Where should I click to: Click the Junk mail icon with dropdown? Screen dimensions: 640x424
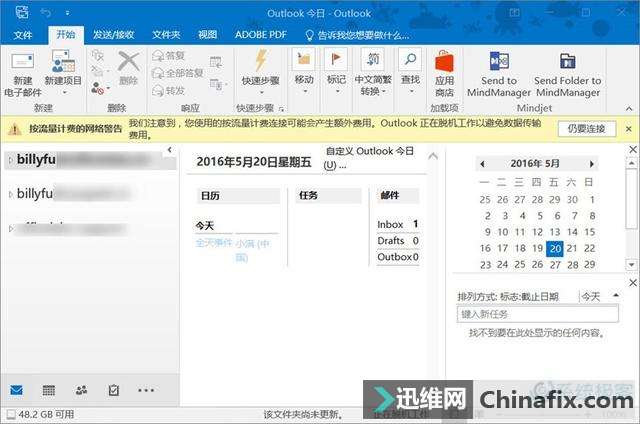pos(100,88)
